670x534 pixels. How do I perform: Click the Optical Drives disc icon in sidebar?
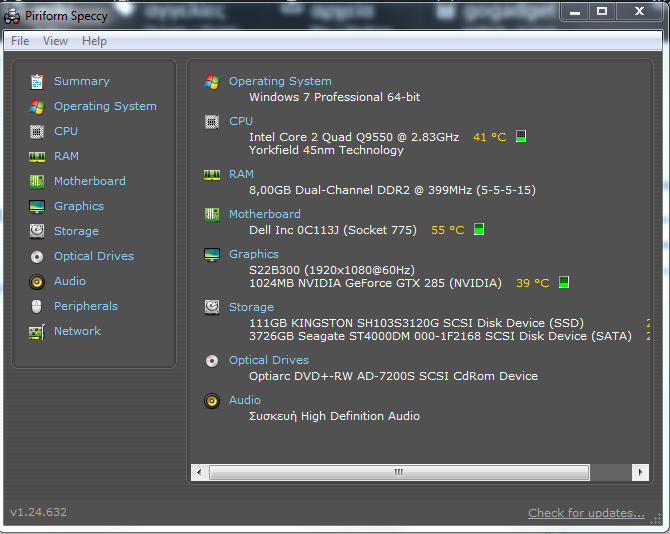[37, 257]
